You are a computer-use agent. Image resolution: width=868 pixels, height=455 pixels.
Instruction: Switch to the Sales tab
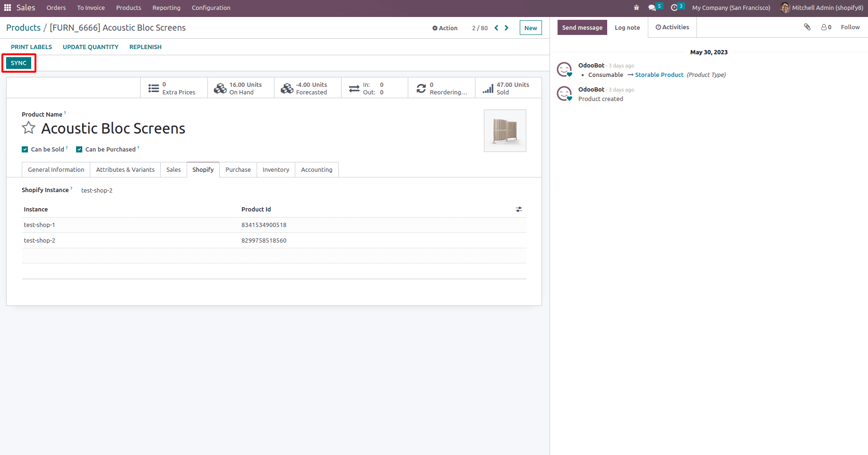coord(173,169)
